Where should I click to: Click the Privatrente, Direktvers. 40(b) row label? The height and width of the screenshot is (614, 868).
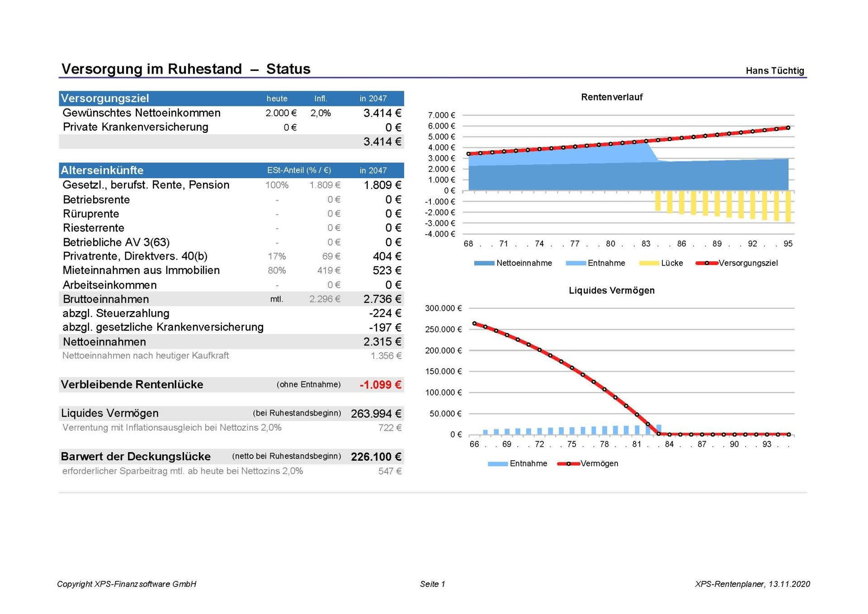(x=135, y=256)
